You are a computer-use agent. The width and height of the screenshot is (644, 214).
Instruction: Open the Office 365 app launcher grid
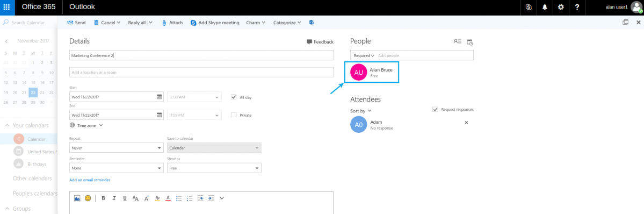6,7
